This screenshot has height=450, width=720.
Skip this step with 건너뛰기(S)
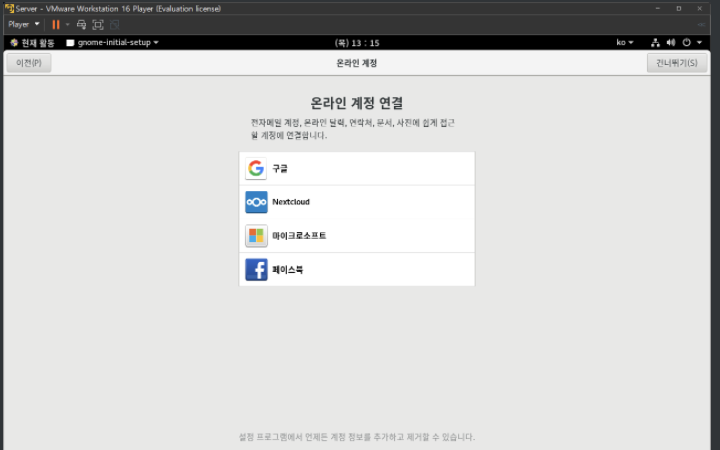point(677,63)
